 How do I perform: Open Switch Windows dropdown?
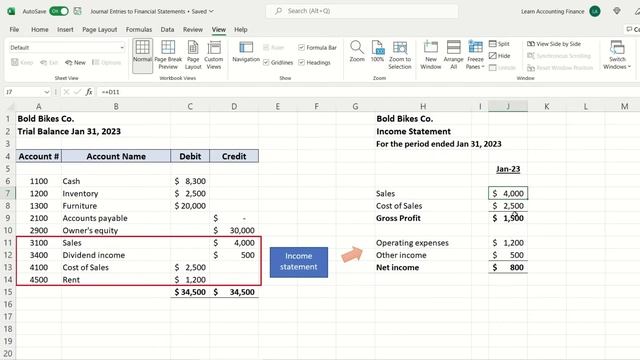tap(617, 56)
